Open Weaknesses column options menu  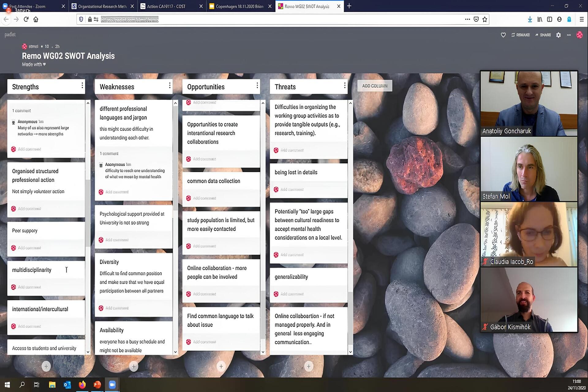tap(170, 86)
